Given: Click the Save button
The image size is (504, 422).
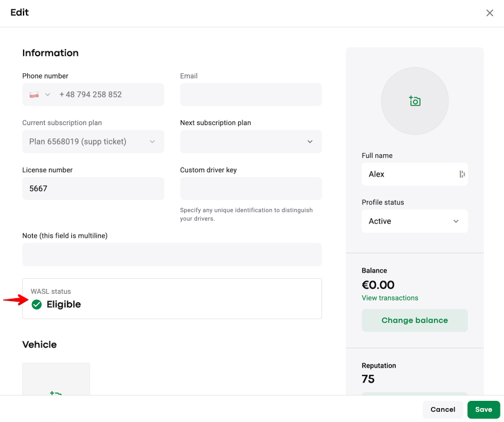Looking at the screenshot, I should click(x=483, y=409).
